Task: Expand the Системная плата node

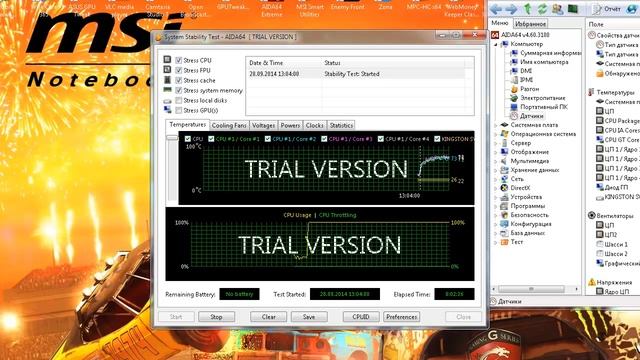Action: (496, 125)
